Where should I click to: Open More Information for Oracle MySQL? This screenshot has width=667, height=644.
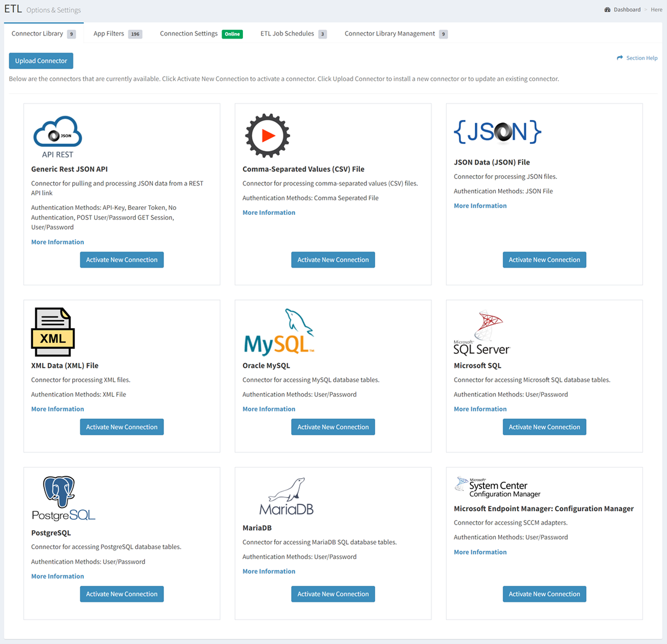[269, 409]
